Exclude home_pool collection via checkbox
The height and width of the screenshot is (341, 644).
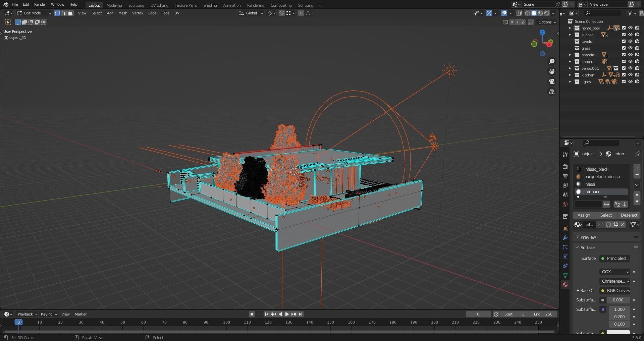click(624, 28)
